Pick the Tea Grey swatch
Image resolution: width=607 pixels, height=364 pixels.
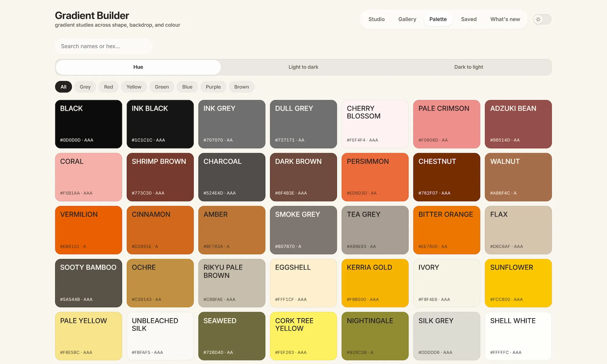pyautogui.click(x=375, y=230)
